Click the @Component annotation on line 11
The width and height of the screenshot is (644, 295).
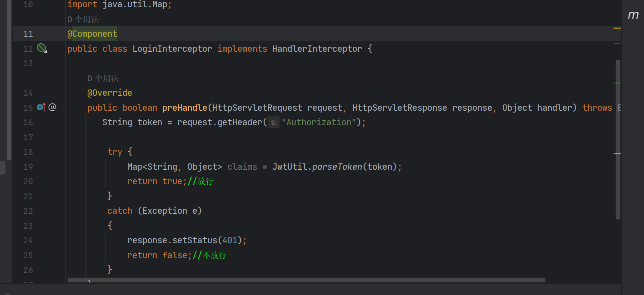[x=92, y=34]
